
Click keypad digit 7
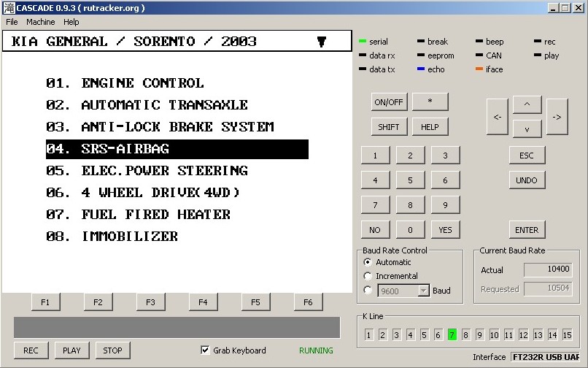point(376,205)
